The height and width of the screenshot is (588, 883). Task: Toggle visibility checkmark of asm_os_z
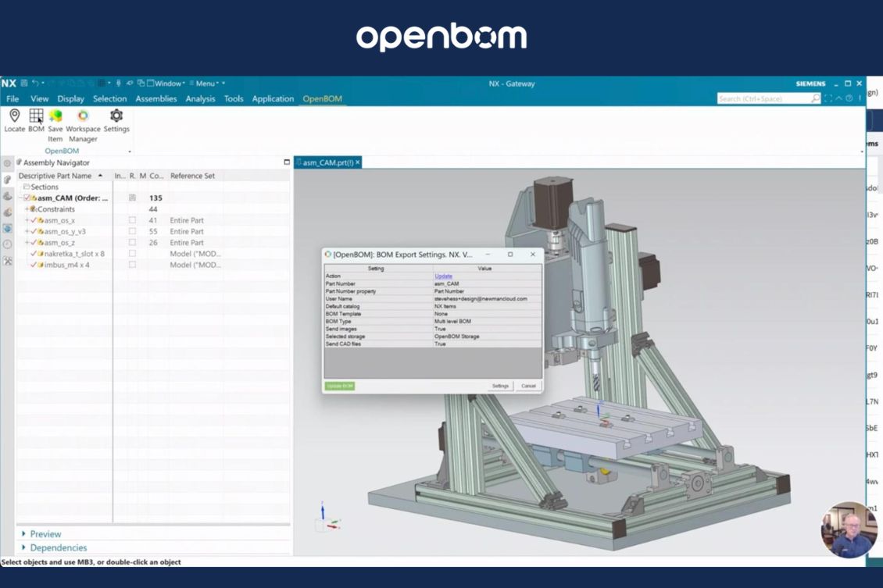(x=34, y=243)
